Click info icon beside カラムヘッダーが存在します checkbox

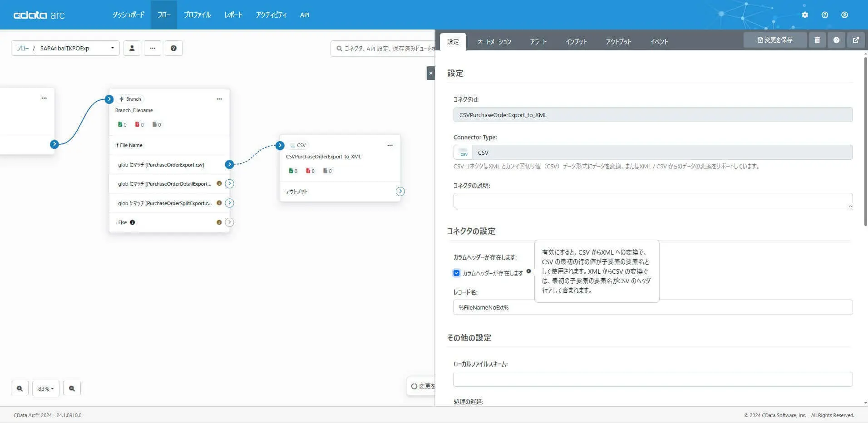click(528, 271)
